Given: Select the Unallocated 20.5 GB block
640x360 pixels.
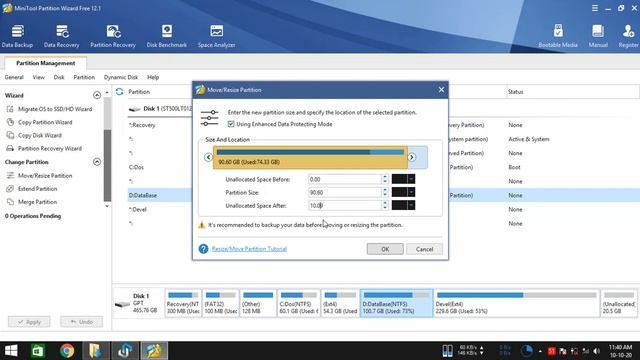Looking at the screenshot, I should coord(619,303).
